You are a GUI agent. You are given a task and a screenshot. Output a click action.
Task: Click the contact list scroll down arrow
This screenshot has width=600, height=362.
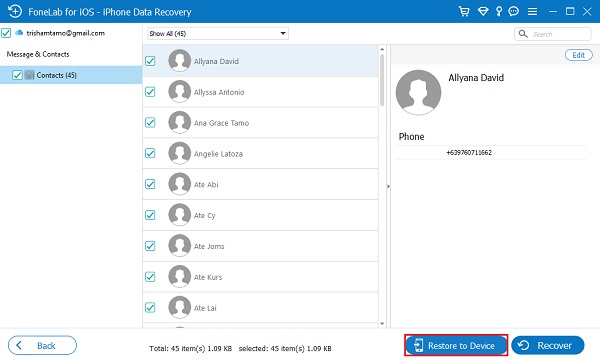click(382, 324)
